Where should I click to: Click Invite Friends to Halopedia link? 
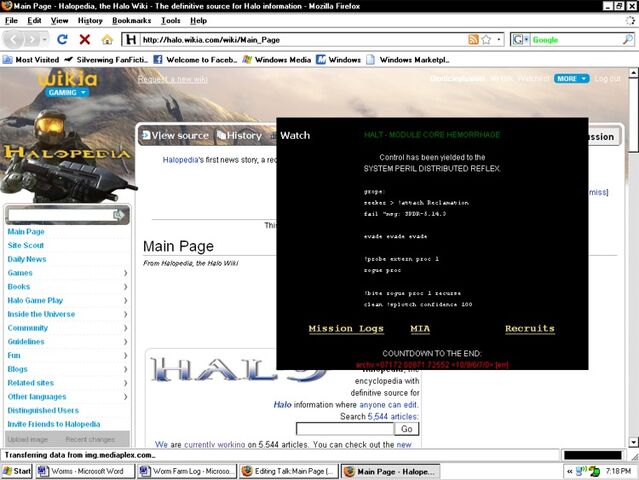pos(54,424)
